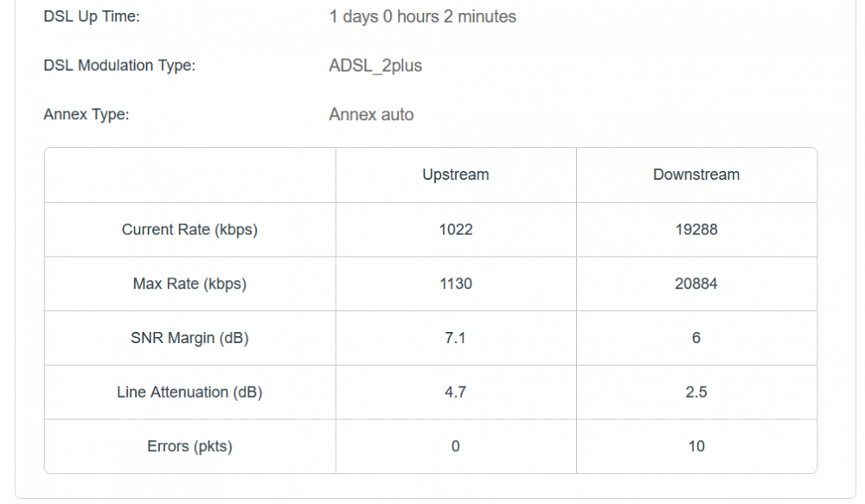Click the Upstream column header
This screenshot has height=504, width=865.
pos(455,175)
